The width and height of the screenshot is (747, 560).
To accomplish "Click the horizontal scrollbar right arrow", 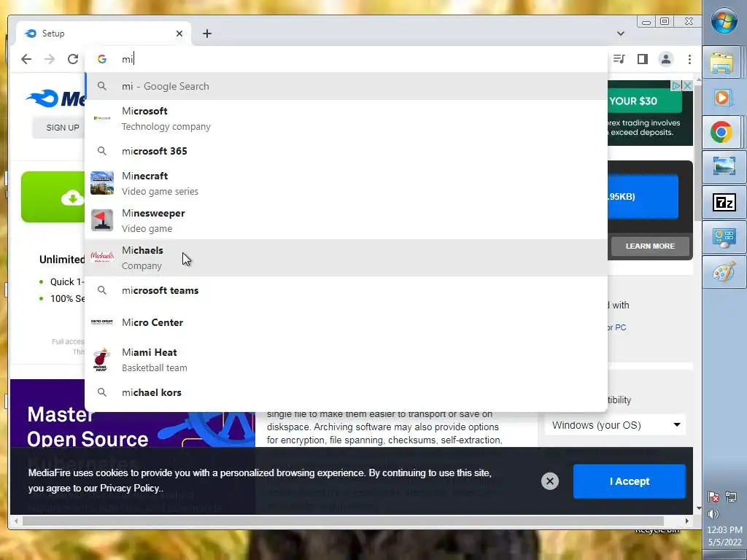I will 686,521.
